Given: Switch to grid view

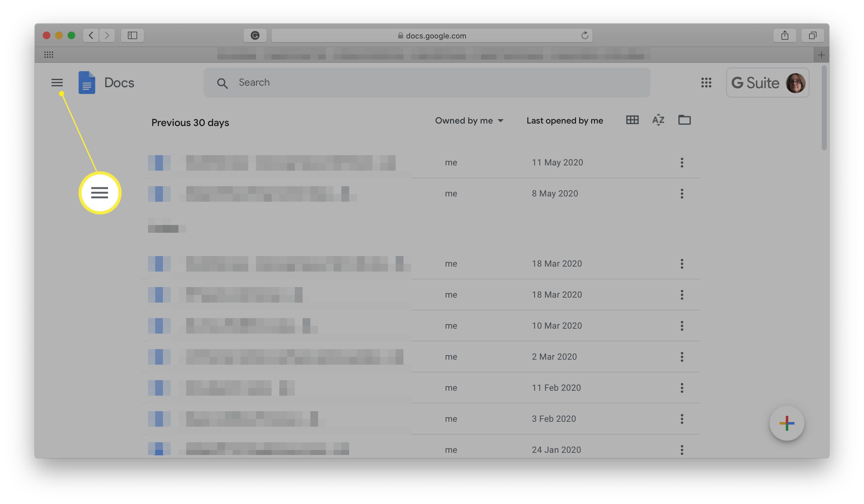Looking at the screenshot, I should click(x=632, y=120).
